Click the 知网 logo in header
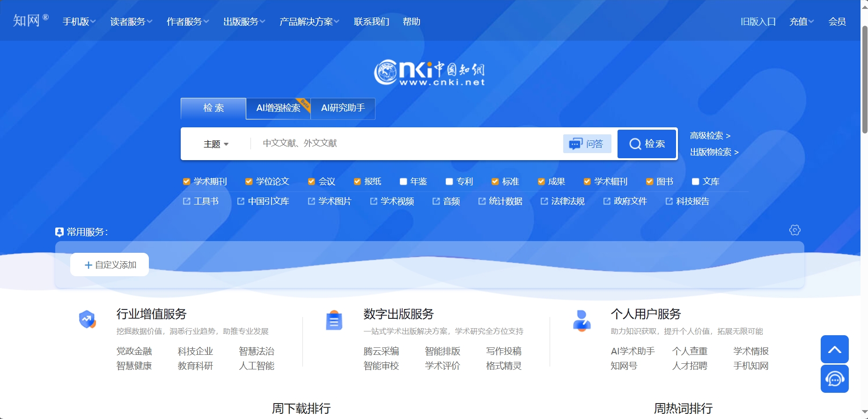Viewport: 868px width, 419px height. [30, 20]
